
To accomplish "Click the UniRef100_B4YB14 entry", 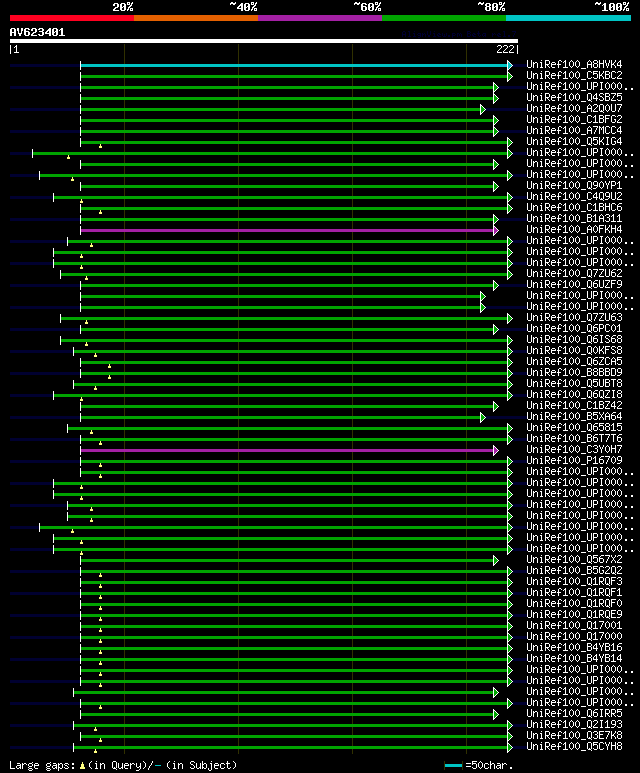I will (574, 659).
